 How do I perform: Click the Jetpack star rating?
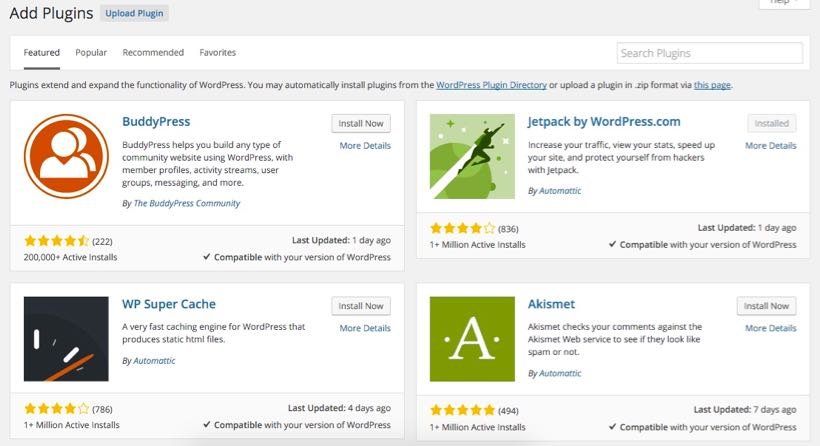click(462, 228)
